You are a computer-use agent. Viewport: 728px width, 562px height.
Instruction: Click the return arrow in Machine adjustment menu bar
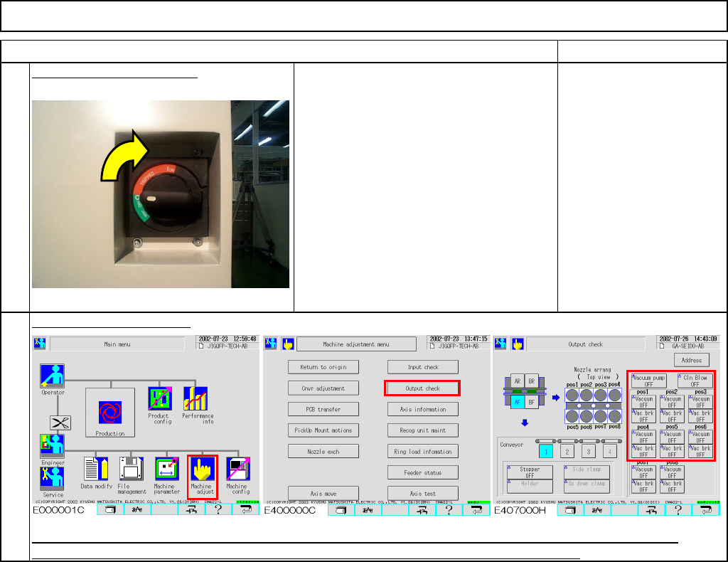477,510
